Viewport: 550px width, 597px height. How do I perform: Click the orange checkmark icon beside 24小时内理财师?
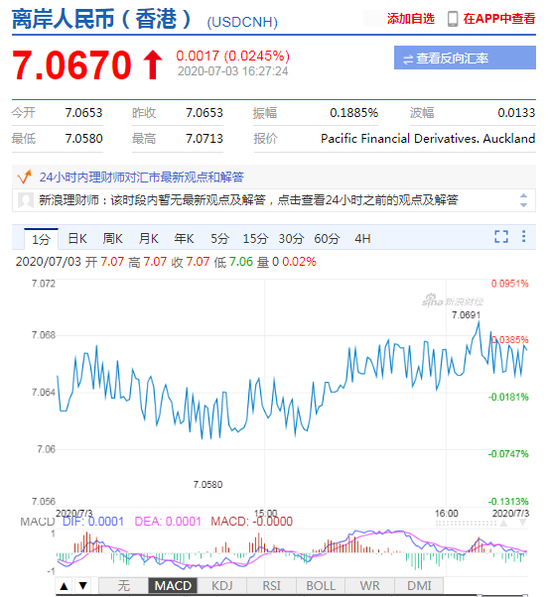(x=24, y=177)
